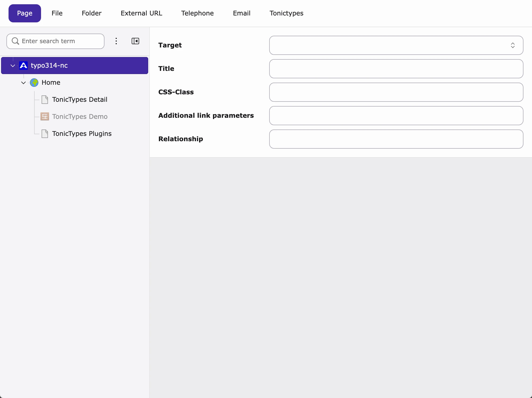Click the Additional link parameters field
This screenshot has height=398, width=532.
396,116
